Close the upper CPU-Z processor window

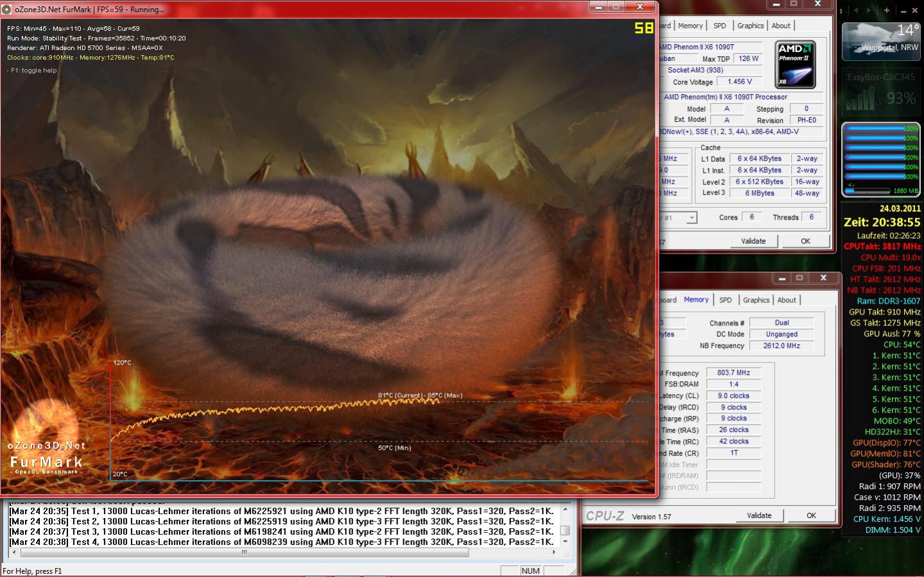[x=817, y=4]
